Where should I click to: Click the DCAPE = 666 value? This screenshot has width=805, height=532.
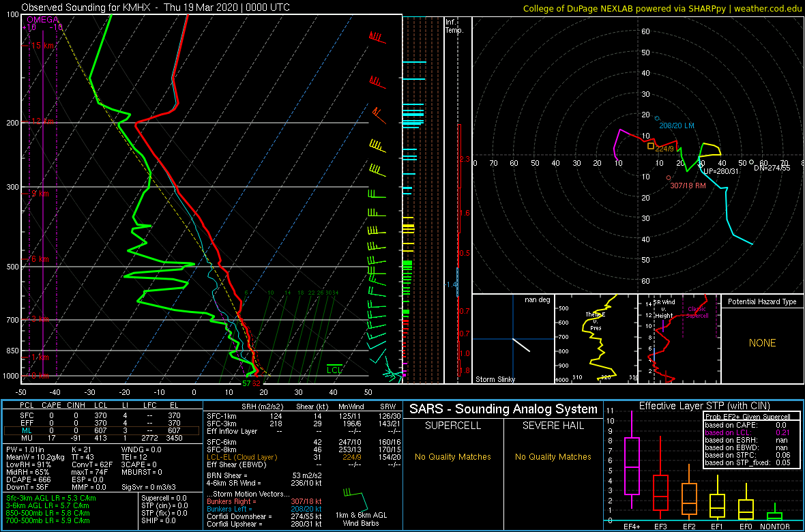tap(29, 481)
